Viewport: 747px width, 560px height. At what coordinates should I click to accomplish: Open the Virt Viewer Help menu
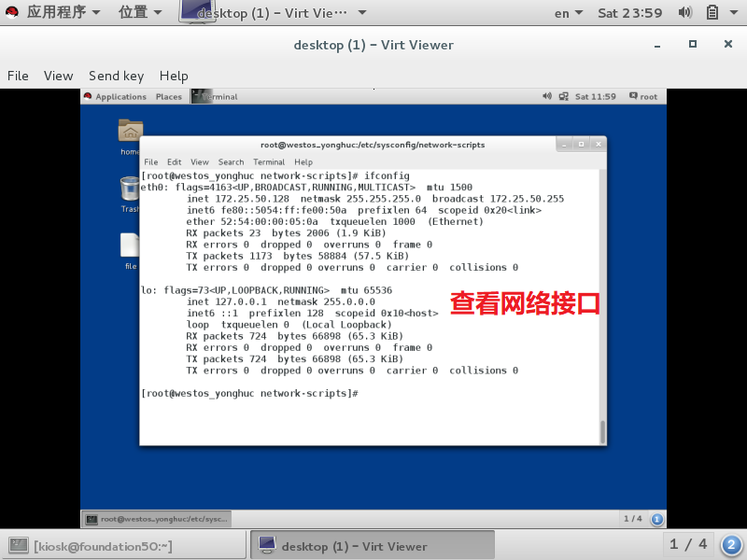pos(174,76)
